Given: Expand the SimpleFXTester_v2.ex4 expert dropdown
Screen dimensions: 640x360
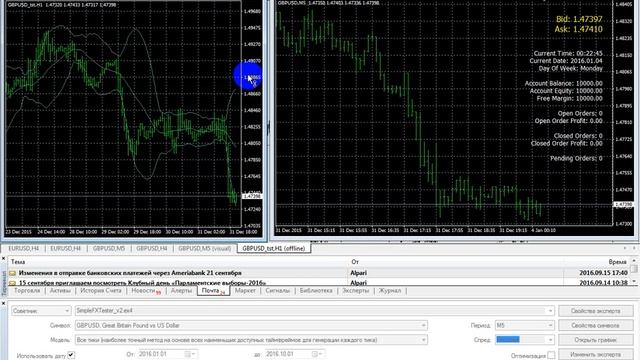Looking at the screenshot, I should click(x=550, y=311).
